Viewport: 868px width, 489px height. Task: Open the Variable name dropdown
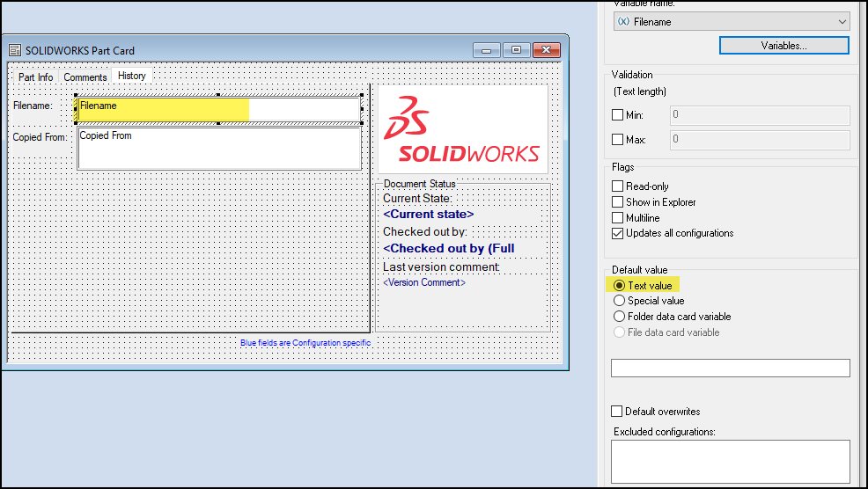tap(842, 21)
